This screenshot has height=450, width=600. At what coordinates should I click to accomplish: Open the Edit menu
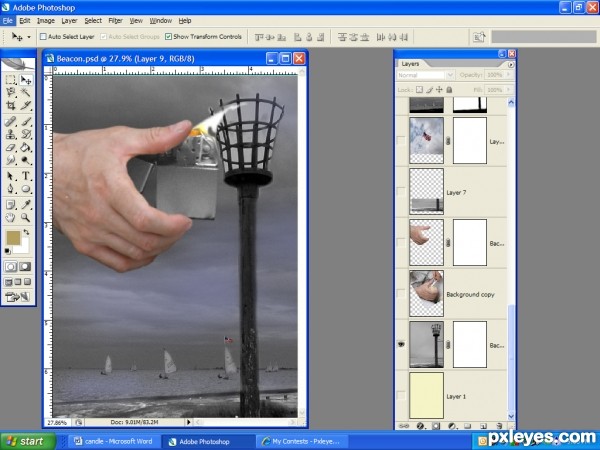tap(25, 21)
